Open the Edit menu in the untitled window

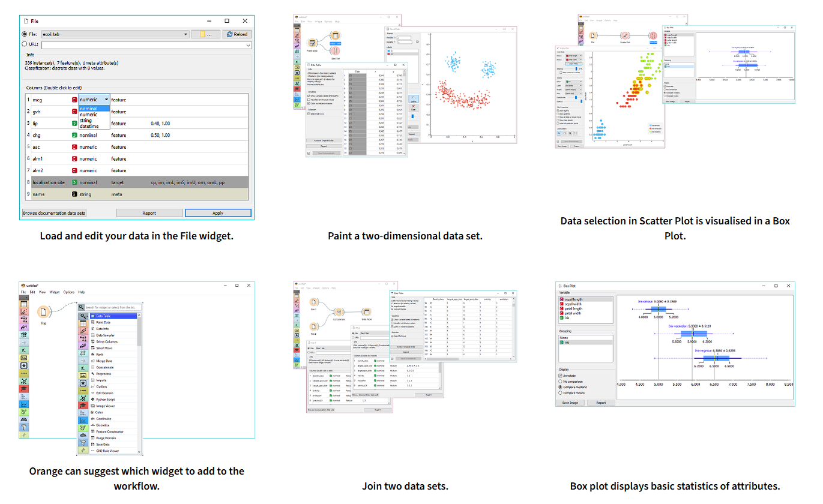tap(32, 292)
